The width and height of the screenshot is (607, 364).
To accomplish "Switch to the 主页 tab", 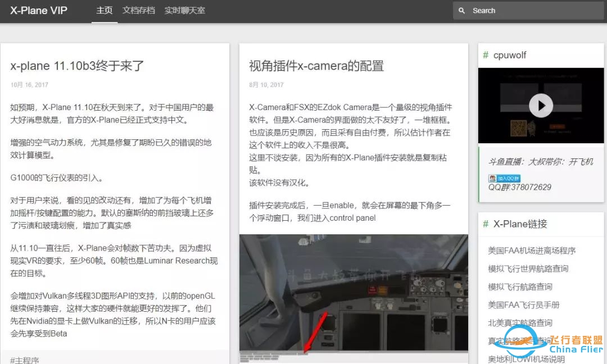I will coord(105,11).
